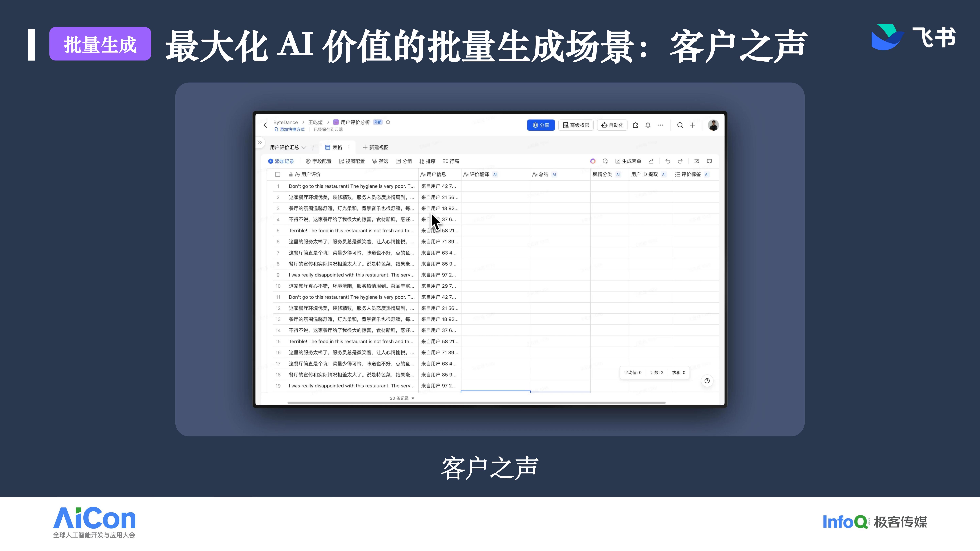Select the 来自用户 29 7... cell in row 10
This screenshot has width=980, height=551.
tap(439, 286)
